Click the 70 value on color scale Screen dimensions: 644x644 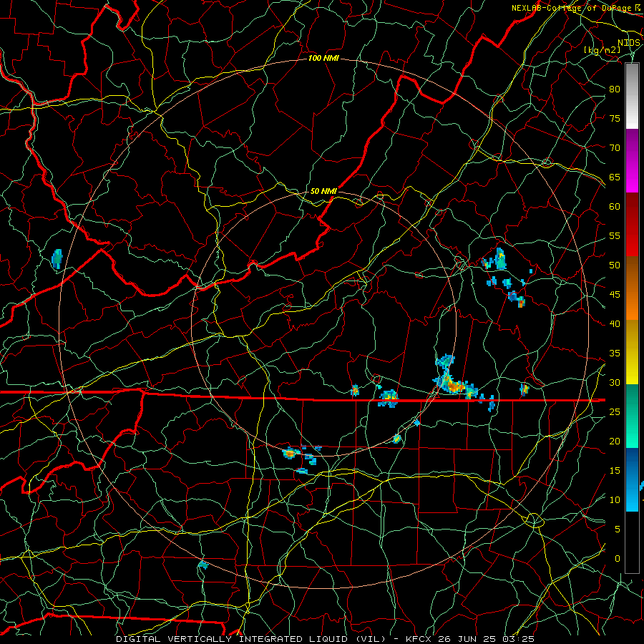615,148
